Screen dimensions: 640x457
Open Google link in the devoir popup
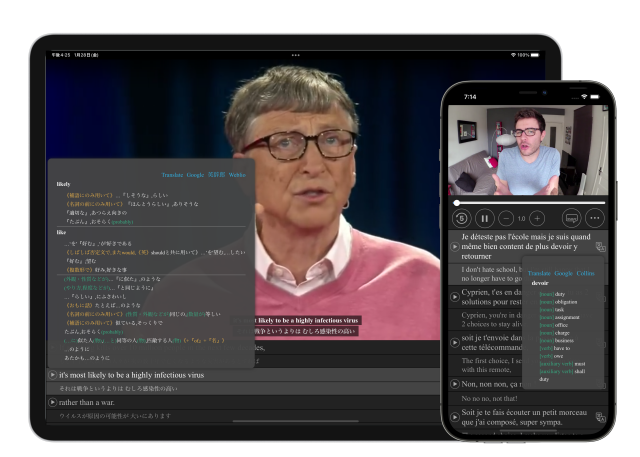(564, 273)
